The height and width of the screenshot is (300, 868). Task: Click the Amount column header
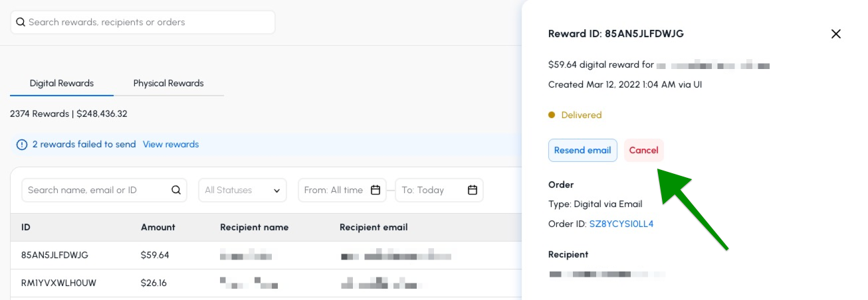158,228
